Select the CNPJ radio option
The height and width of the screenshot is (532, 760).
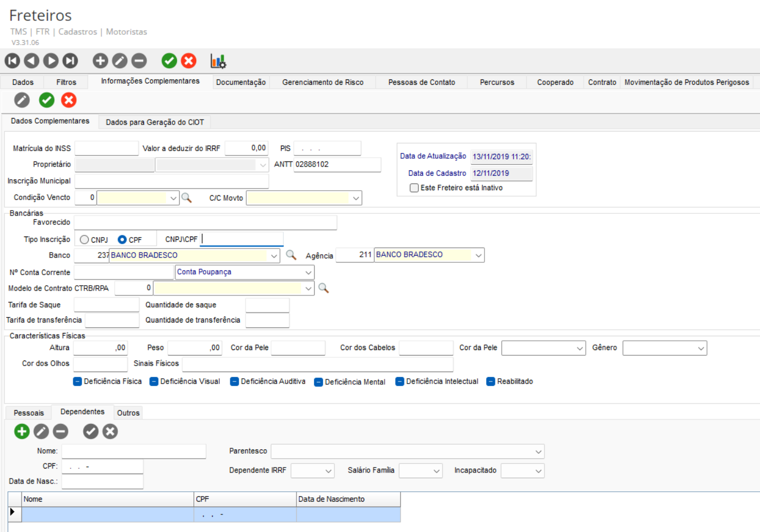pos(84,240)
